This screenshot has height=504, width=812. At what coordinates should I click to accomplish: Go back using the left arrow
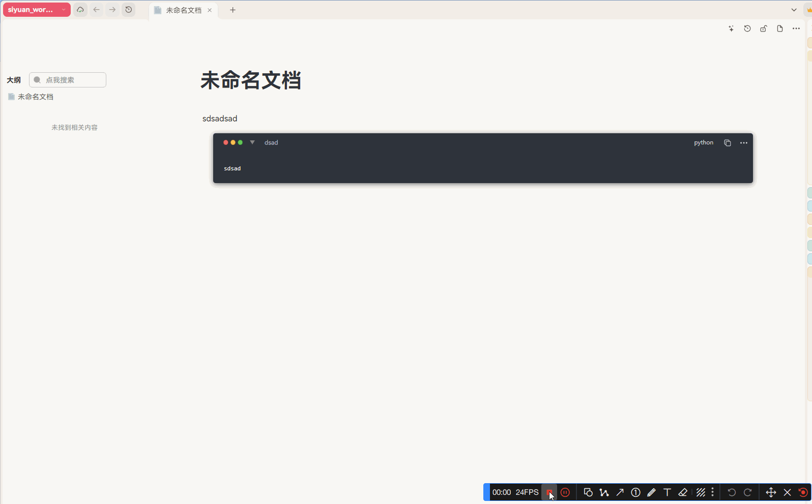(96, 10)
